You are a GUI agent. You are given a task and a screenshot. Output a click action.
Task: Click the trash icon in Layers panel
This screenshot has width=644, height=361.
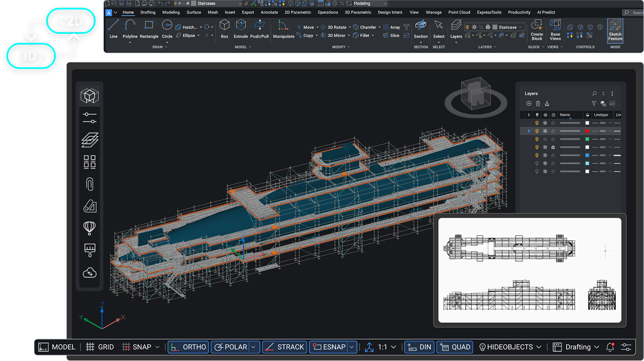[538, 104]
